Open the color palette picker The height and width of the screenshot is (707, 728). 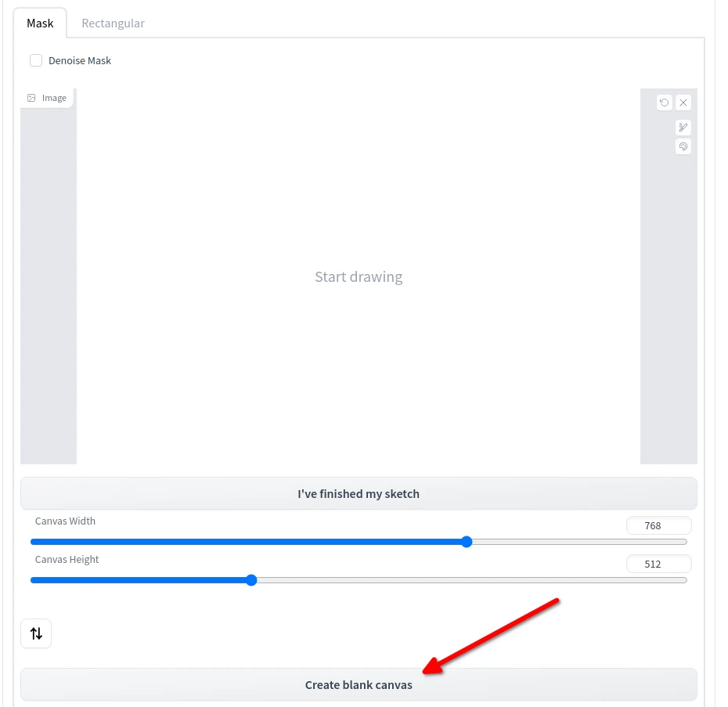[x=683, y=146]
